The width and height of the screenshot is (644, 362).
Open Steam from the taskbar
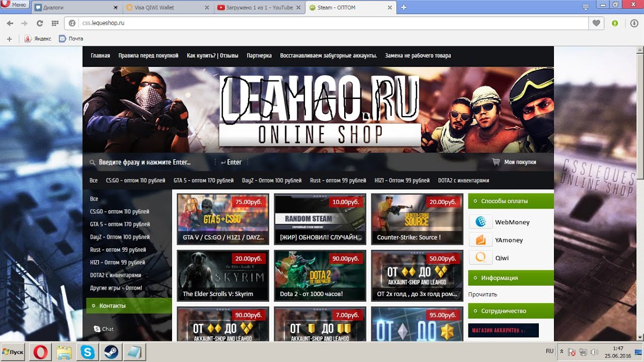click(111, 352)
